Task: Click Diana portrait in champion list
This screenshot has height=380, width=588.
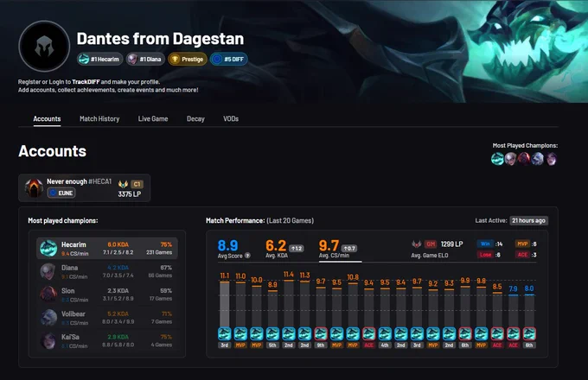Action: (48, 271)
